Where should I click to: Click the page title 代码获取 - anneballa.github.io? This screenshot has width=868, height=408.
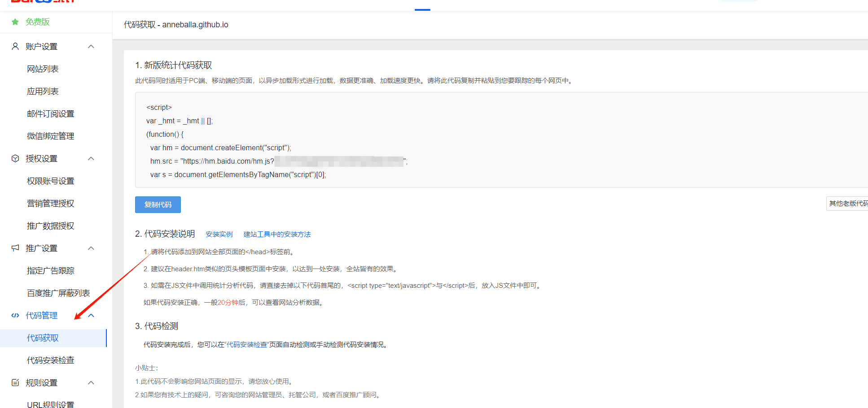(176, 25)
